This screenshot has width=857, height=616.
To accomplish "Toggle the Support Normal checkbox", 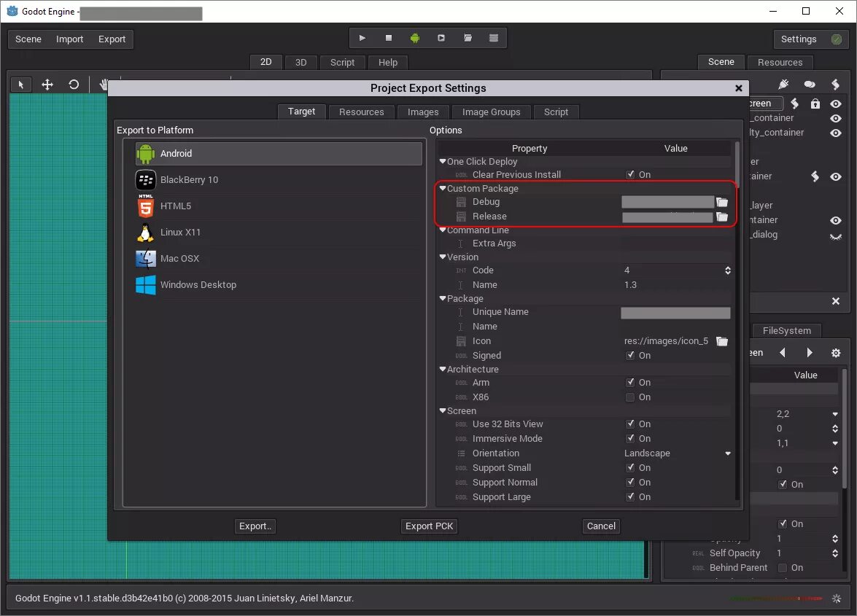I will (630, 483).
